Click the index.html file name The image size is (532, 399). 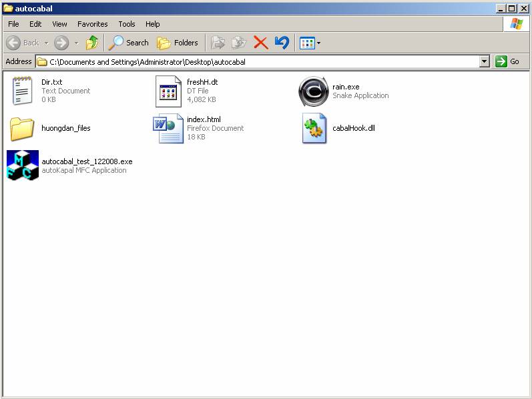(204, 119)
